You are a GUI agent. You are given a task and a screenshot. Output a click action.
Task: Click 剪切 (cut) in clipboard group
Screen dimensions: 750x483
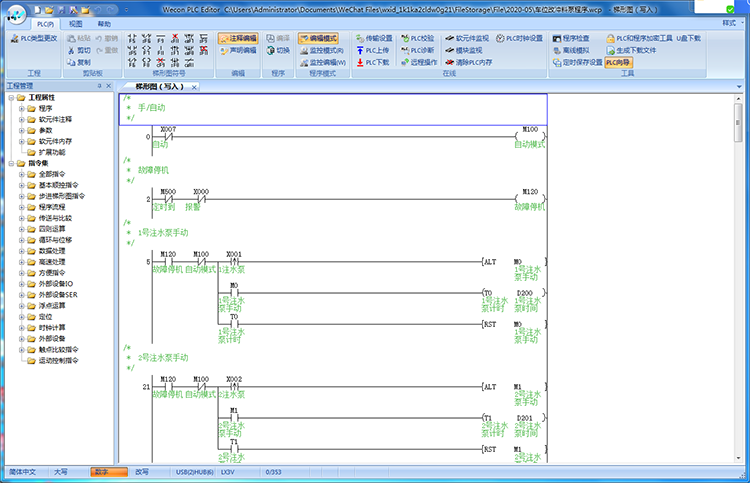click(x=79, y=50)
